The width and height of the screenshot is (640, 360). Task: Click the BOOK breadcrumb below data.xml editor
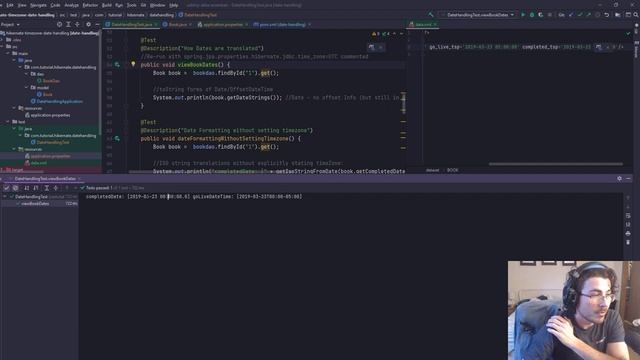pyautogui.click(x=452, y=170)
